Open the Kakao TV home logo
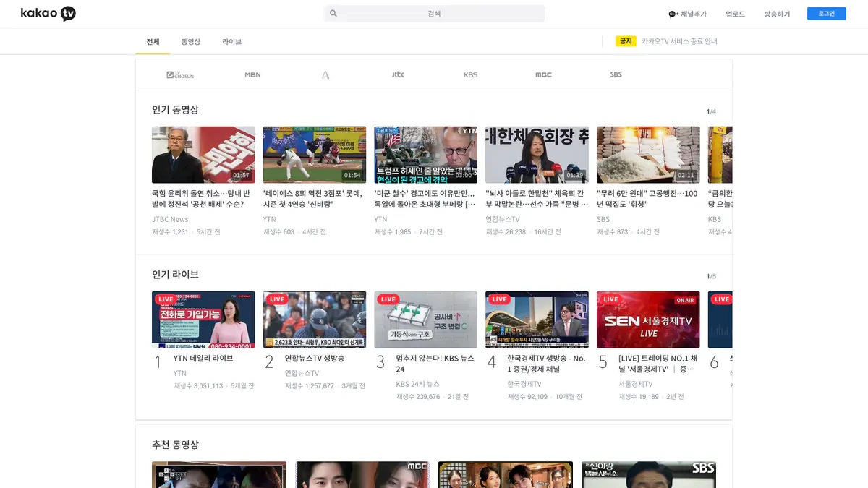This screenshot has height=488, width=868. tap(48, 14)
